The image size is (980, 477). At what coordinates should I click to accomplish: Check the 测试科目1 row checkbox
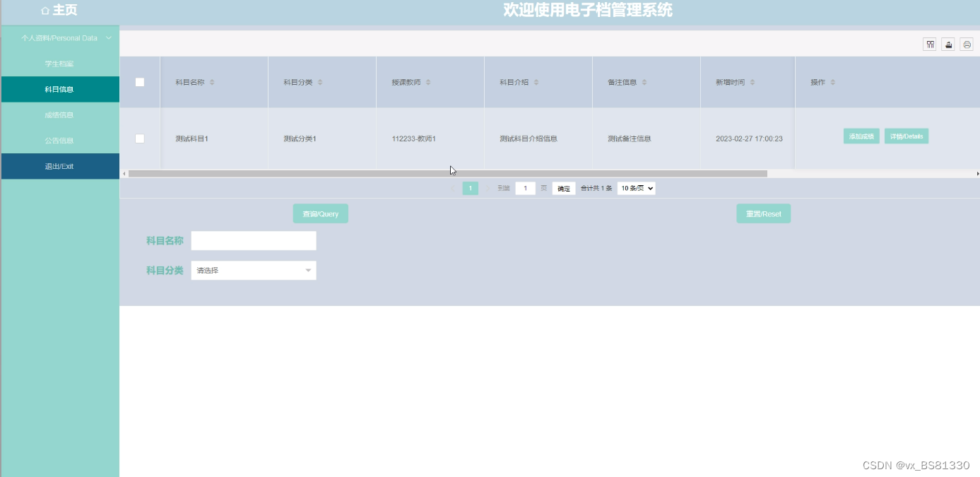point(140,139)
